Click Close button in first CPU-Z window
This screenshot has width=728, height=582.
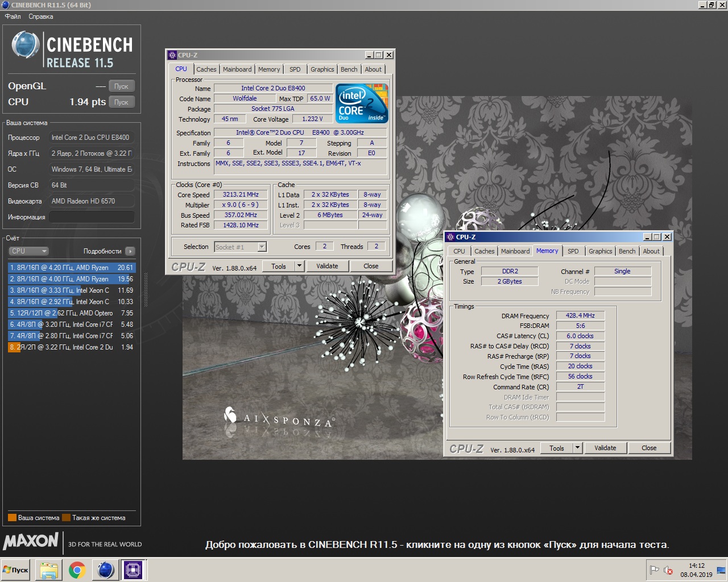point(371,266)
